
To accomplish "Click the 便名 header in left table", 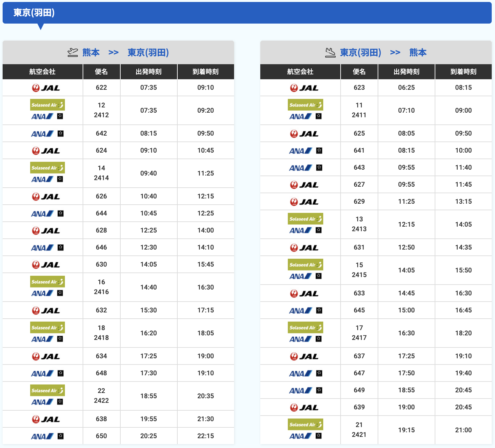I will (101, 72).
